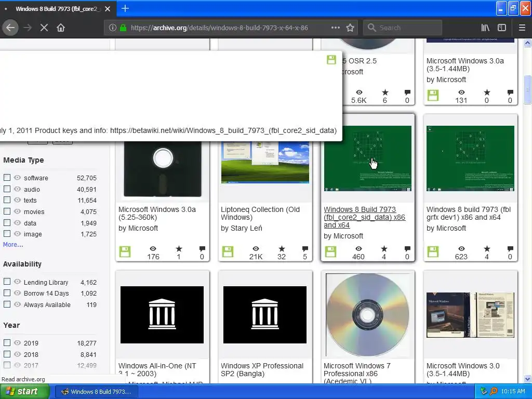Open the Firefox hamburger menu
Viewport: 532px width, 399px height.
pos(522,28)
